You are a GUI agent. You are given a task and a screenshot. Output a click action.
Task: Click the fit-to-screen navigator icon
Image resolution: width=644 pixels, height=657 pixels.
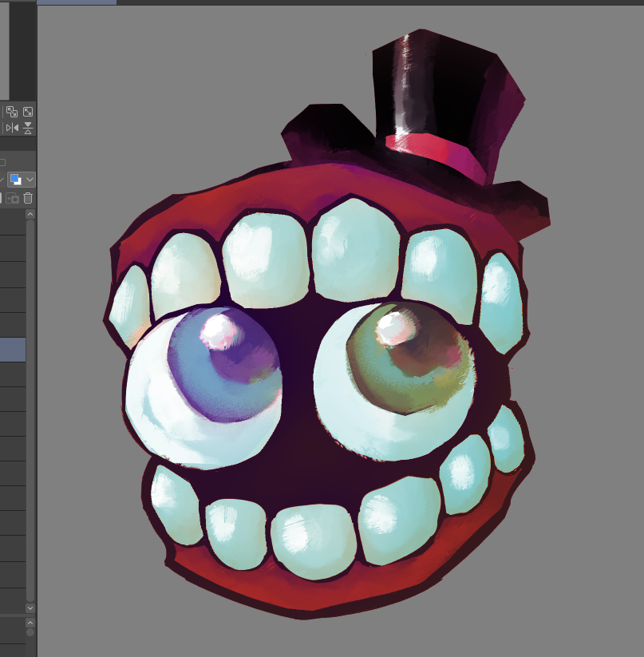(x=28, y=112)
